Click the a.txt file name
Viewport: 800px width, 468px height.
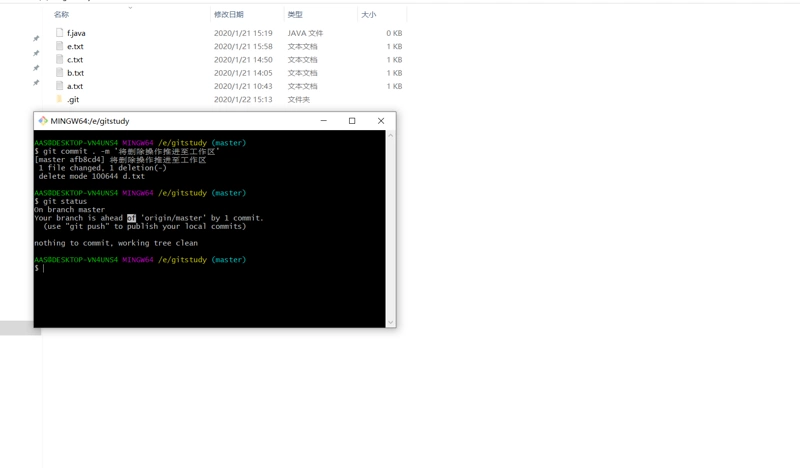pos(75,86)
